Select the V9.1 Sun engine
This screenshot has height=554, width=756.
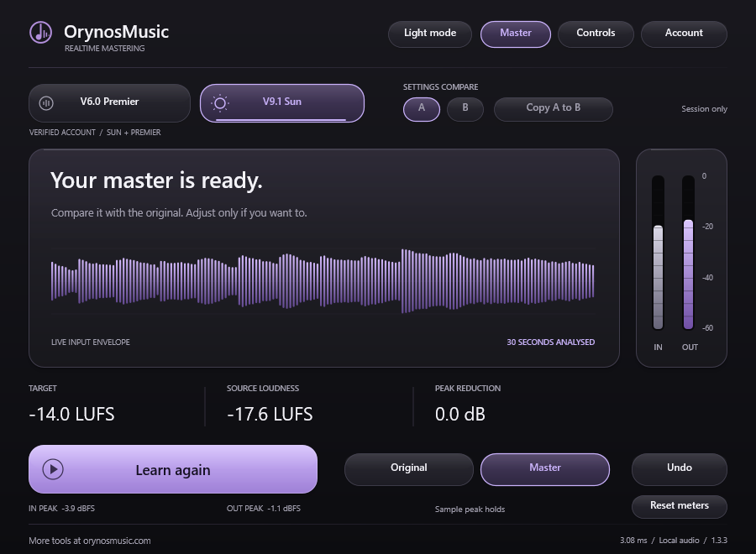pos(282,102)
